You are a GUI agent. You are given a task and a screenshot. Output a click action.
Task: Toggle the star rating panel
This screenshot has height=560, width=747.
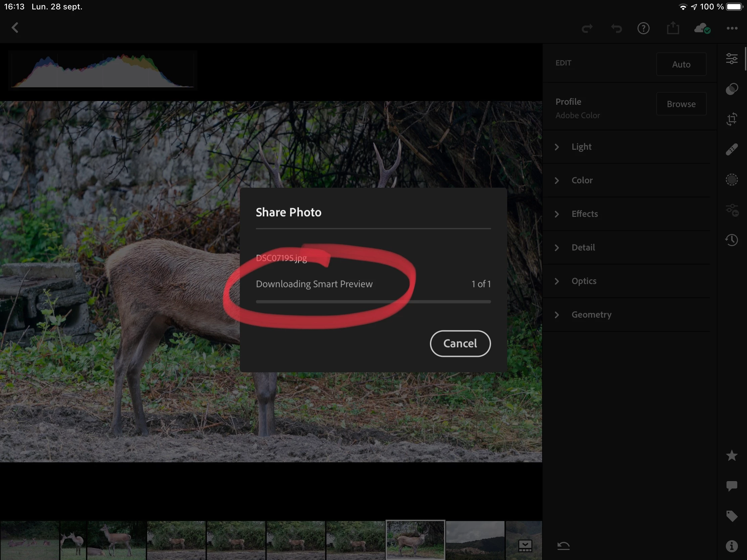click(732, 455)
